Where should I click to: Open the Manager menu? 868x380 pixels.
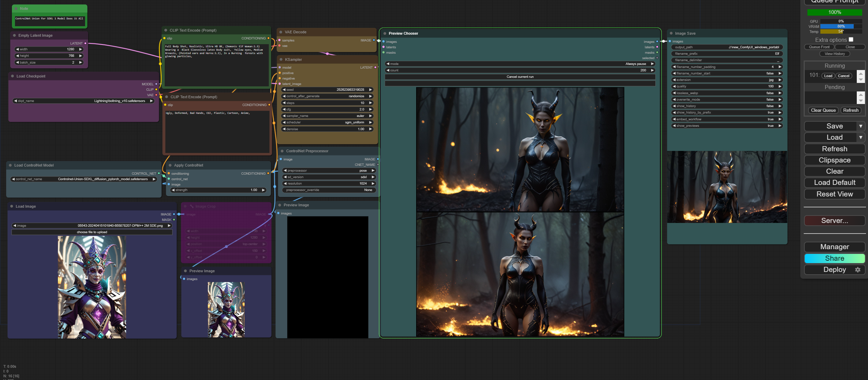click(834, 247)
